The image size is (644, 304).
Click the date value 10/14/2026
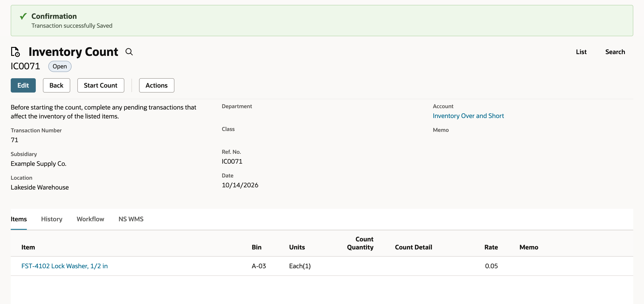(x=240, y=185)
